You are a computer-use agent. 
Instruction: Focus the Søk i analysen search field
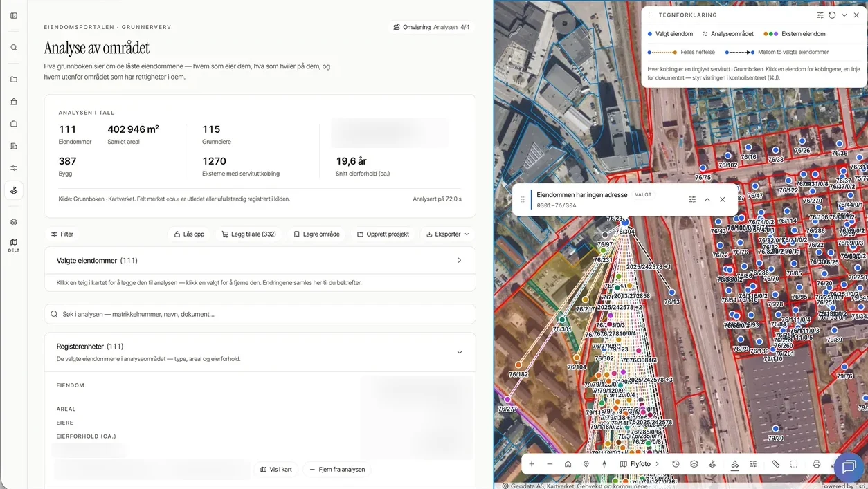tap(260, 314)
